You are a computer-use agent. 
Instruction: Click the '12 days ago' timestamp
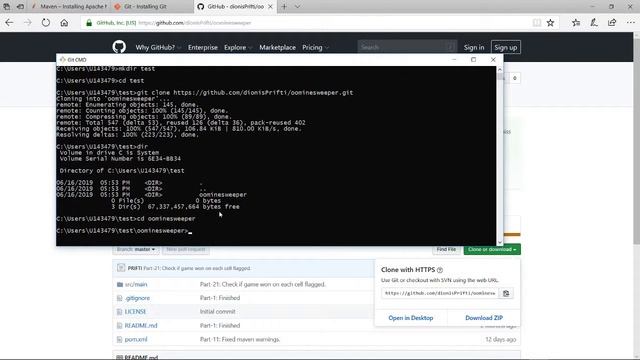501,339
